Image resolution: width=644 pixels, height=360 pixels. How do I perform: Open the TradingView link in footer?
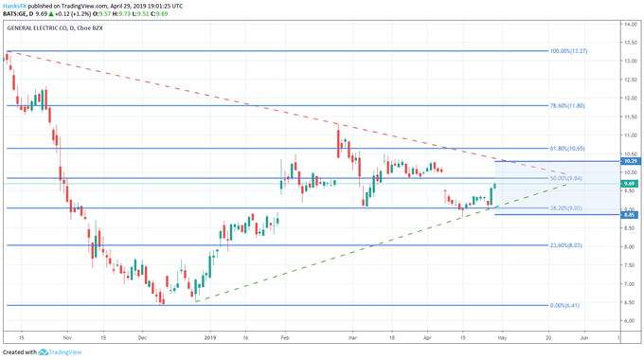65,352
